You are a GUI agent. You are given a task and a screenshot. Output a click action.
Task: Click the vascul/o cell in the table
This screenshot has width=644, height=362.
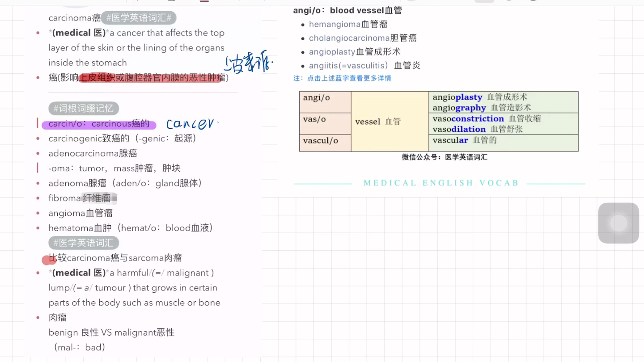point(325,143)
